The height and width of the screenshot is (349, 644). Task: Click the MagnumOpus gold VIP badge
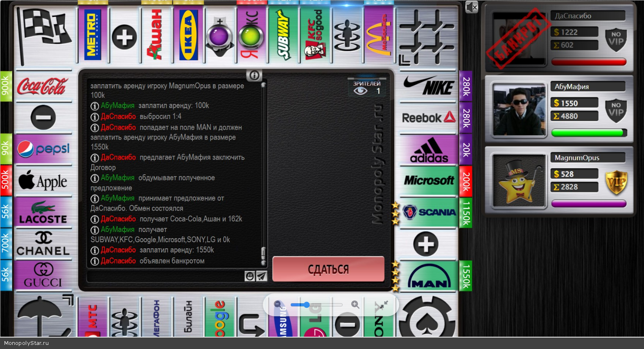[x=616, y=182]
